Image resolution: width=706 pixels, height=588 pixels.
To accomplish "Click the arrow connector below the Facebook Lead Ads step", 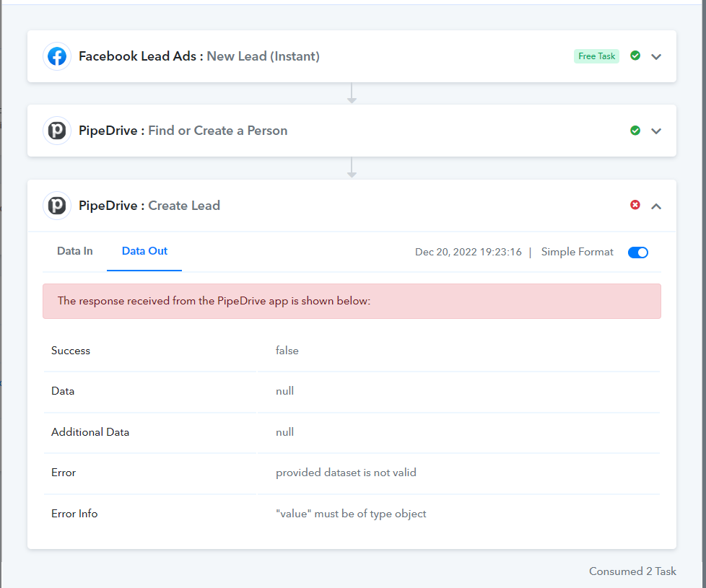I will click(x=352, y=93).
